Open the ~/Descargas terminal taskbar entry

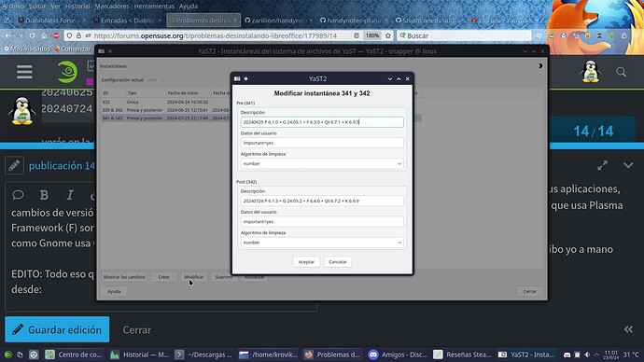[x=203, y=355]
